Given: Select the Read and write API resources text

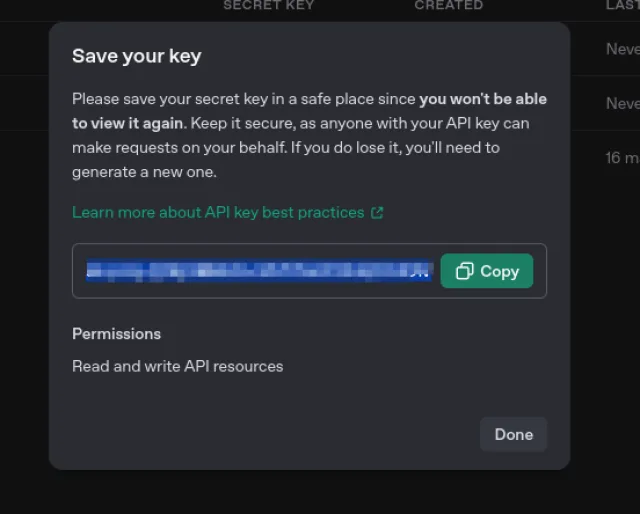Looking at the screenshot, I should pos(177,366).
